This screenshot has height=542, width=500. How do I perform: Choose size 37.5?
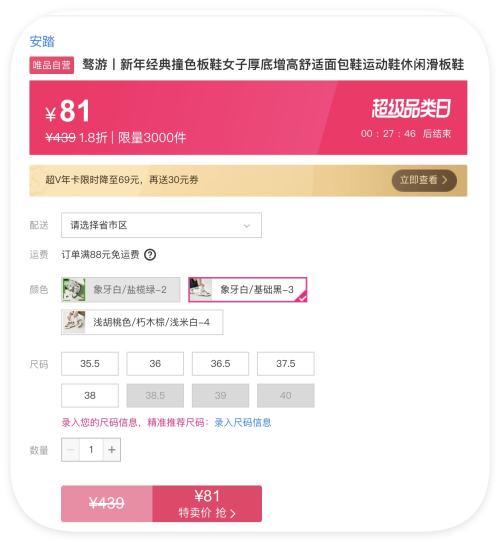pos(286,364)
